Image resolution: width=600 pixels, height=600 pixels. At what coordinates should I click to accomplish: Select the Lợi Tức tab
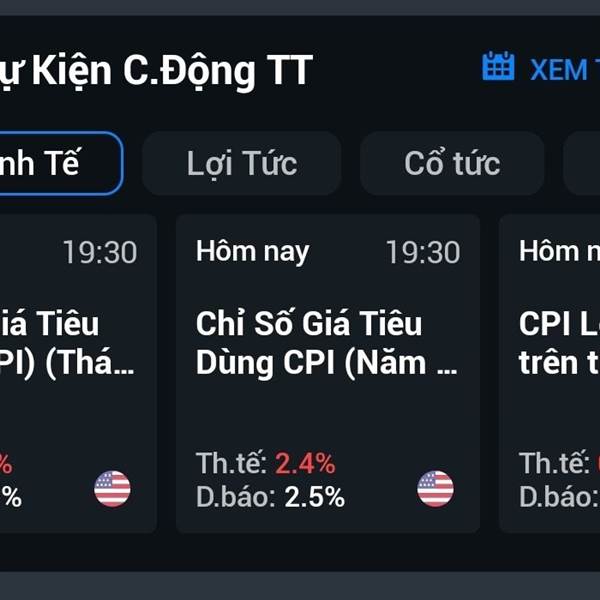241,163
